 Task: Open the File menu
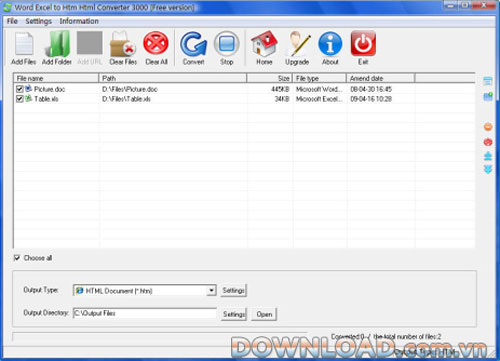click(x=12, y=21)
